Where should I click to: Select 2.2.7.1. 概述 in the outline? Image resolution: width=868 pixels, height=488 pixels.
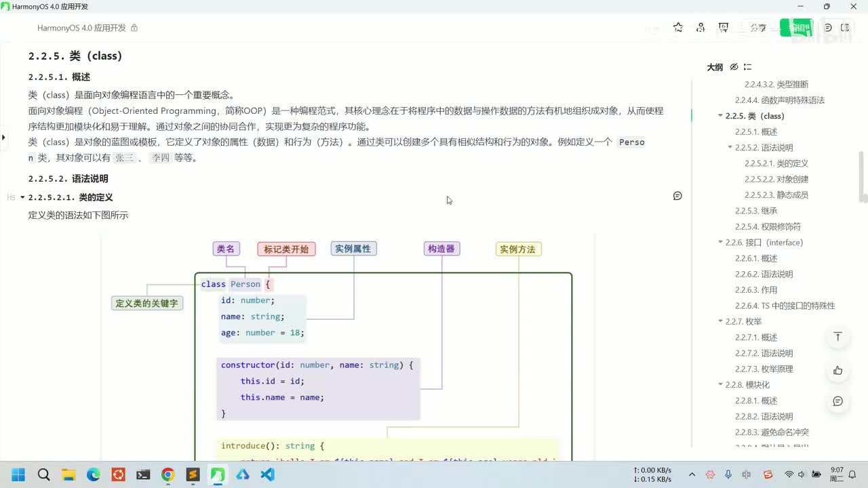756,338
